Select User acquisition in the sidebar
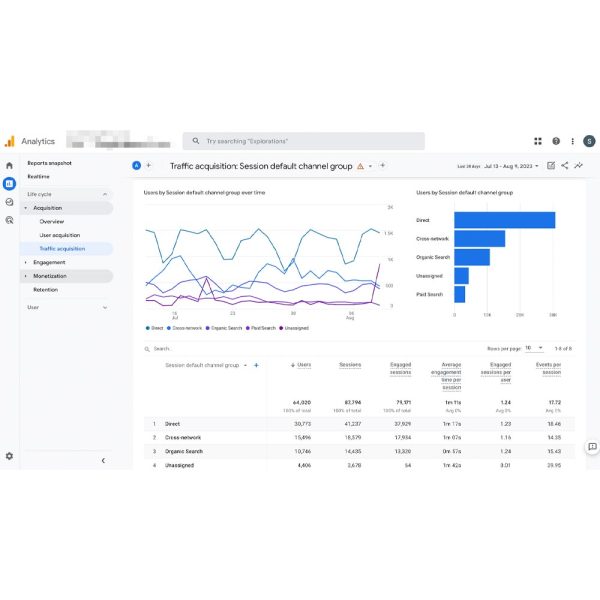Screen dimensions: 600x600 59,235
